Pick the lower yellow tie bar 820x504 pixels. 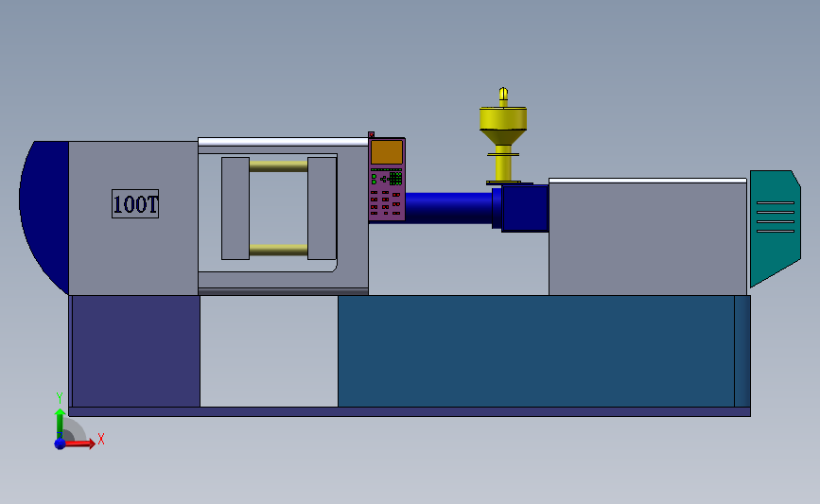pyautogui.click(x=278, y=250)
